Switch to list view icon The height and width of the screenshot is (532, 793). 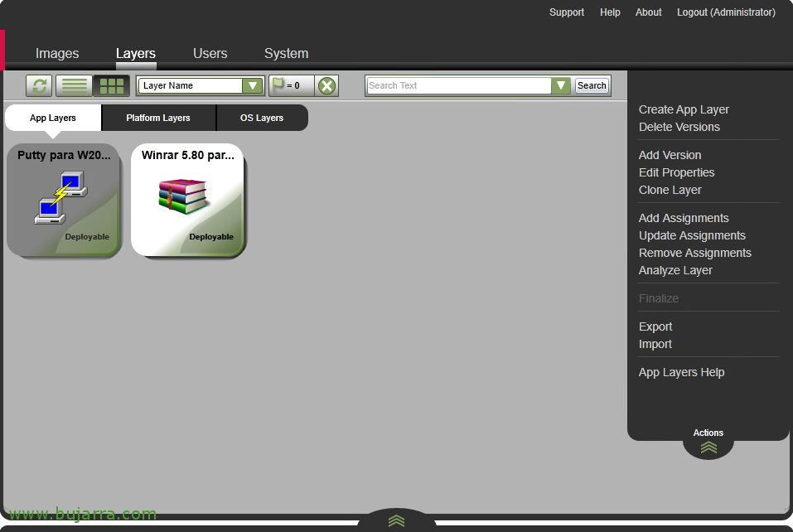(74, 85)
